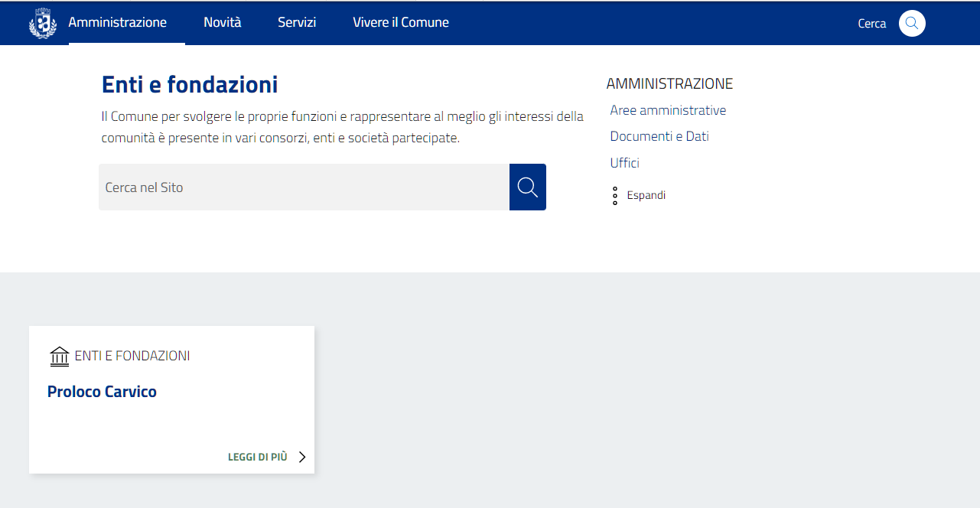Select Servizi in the top navigation
This screenshot has width=980, height=508.
tap(297, 23)
